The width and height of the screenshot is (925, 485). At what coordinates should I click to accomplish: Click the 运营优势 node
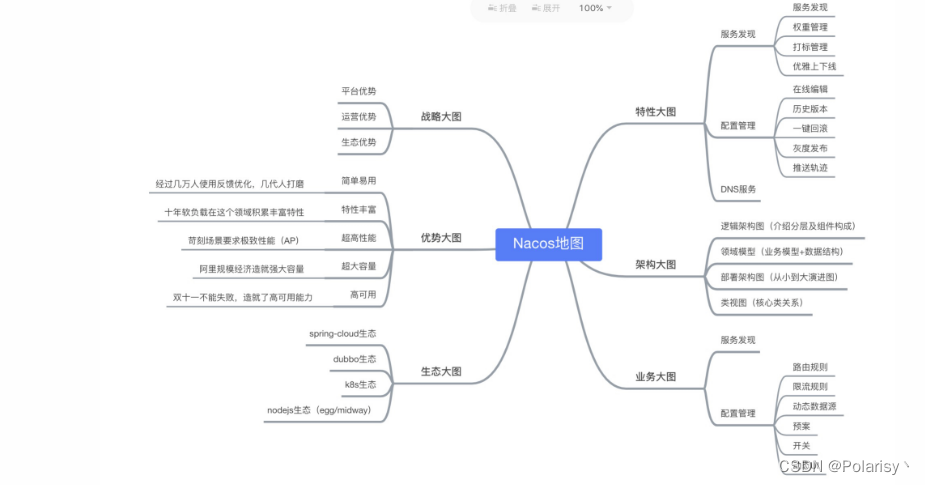coord(359,117)
